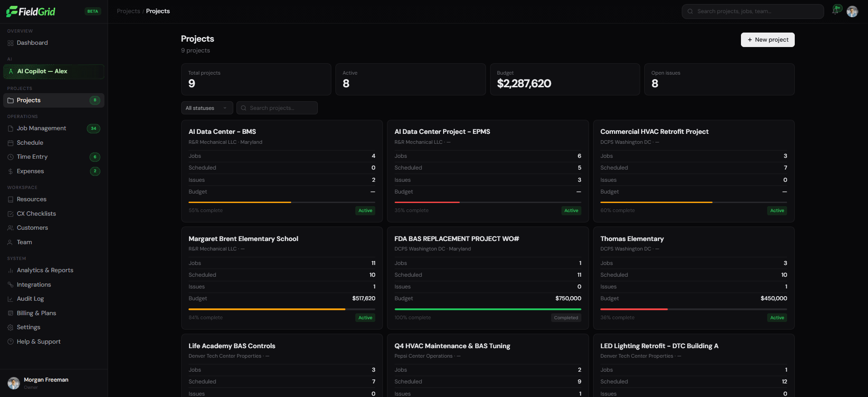Click the Expenses dollar icon
The width and height of the screenshot is (868, 397).
[x=10, y=171]
